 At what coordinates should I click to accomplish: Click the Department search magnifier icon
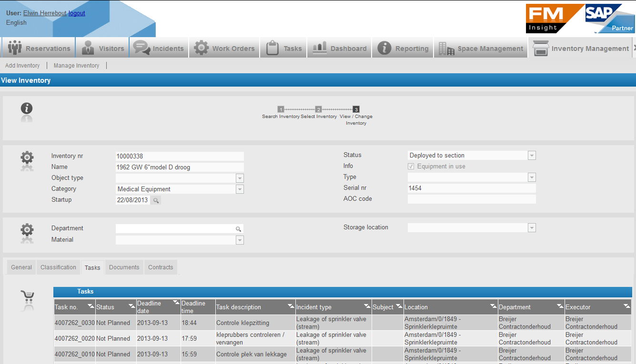[238, 229]
